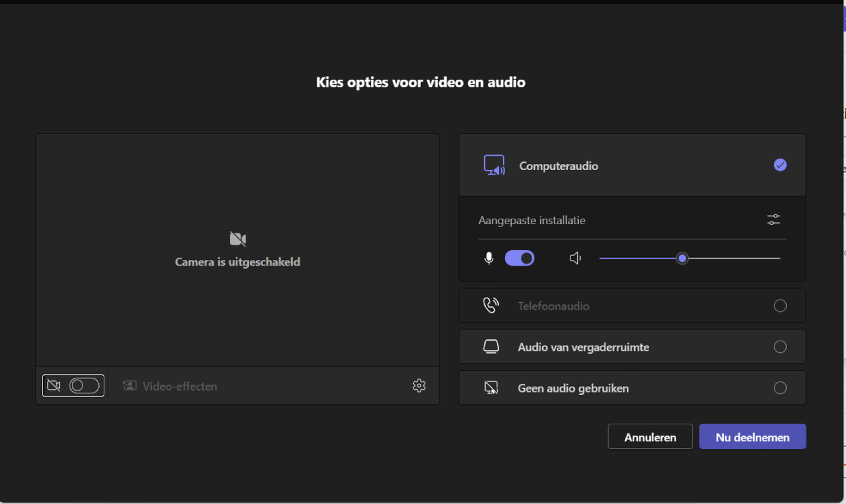Click the crossed camera icon in preview
Viewport: 846px width, 504px height.
[x=237, y=239]
